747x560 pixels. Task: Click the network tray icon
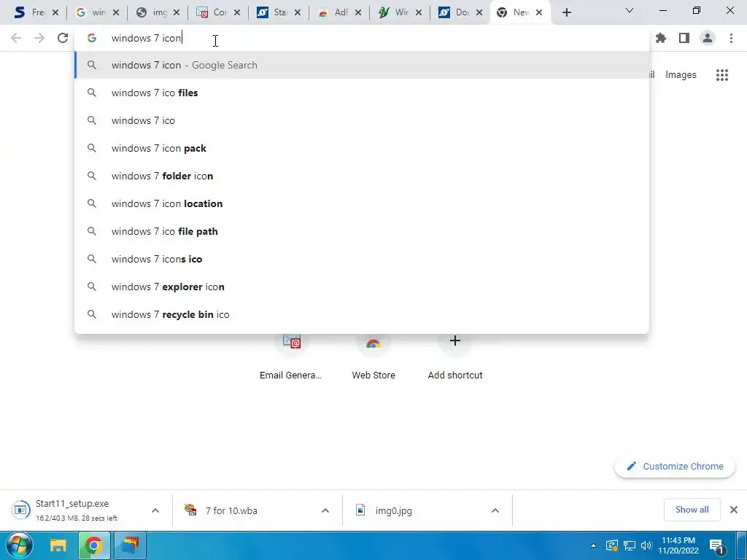[x=630, y=545]
